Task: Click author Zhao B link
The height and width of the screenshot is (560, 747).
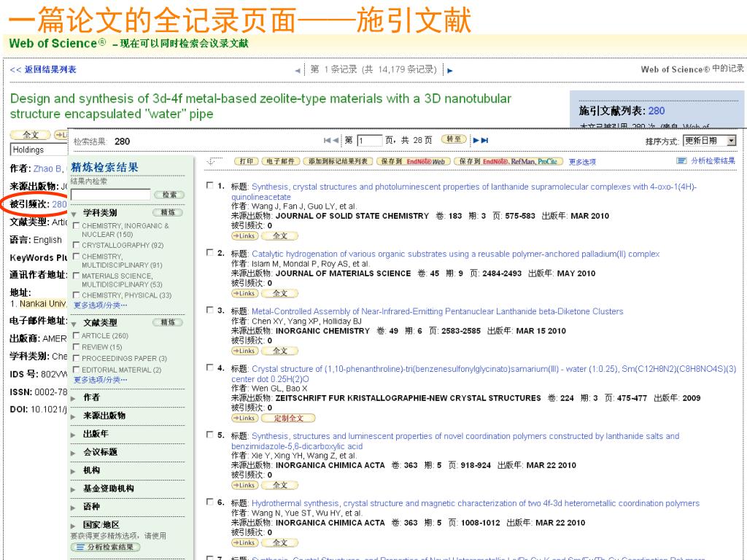Action: [48, 168]
